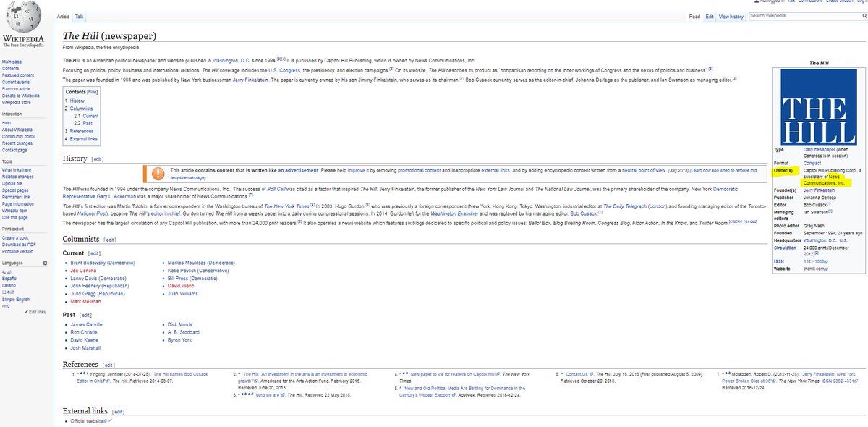Jump to Columnists in contents box
The height and width of the screenshot is (427, 868).
(x=80, y=109)
